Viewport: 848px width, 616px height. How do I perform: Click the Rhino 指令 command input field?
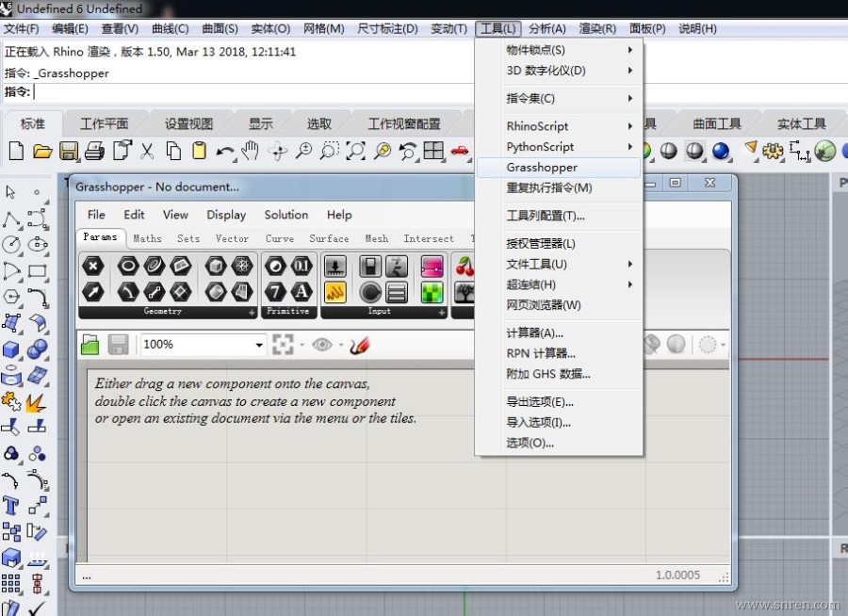point(254,92)
